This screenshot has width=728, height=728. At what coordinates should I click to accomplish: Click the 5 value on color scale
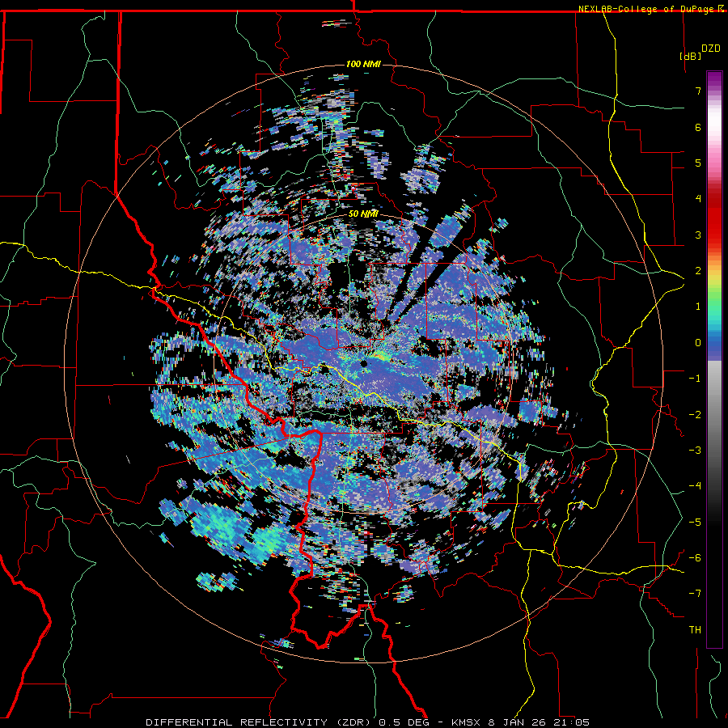(698, 163)
